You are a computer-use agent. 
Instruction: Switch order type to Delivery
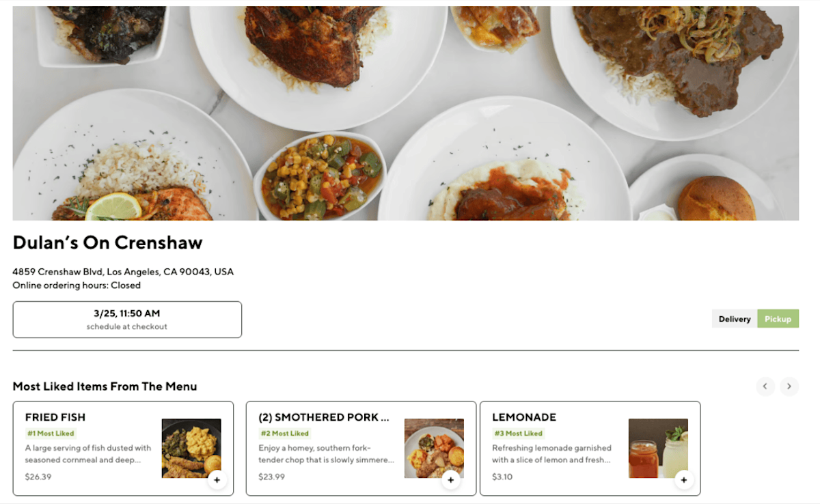pos(735,319)
